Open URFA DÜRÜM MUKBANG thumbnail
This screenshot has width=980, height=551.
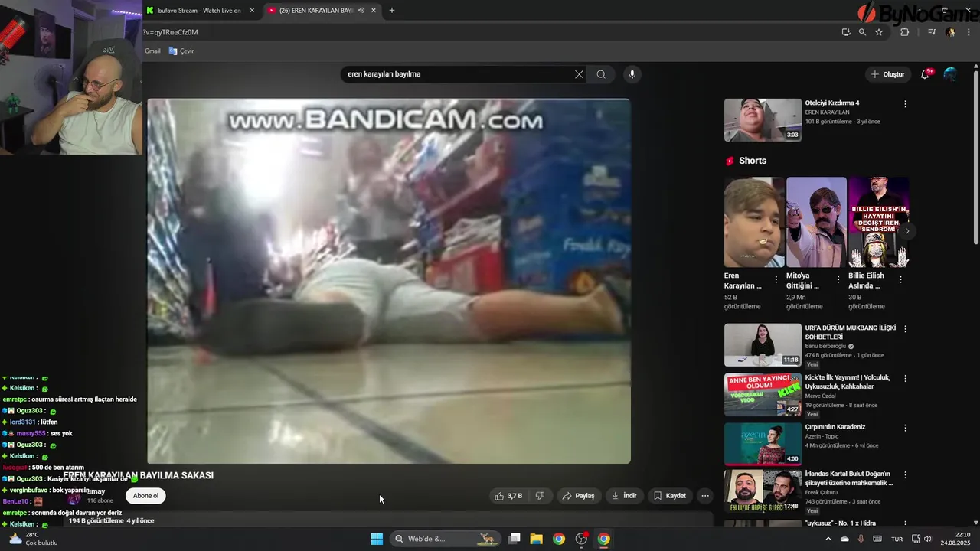[763, 345]
